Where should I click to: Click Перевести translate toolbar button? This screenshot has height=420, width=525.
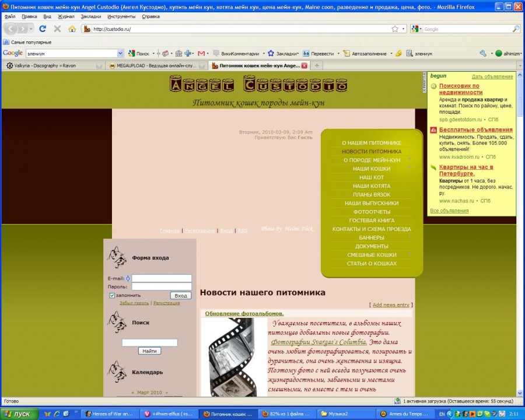tap(318, 53)
